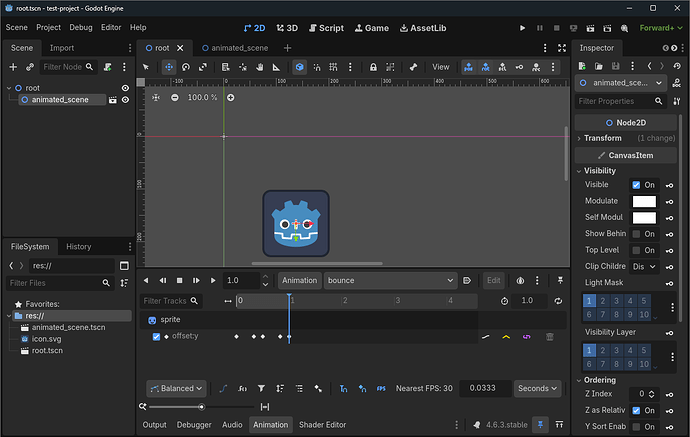Toggle FileSystem split mode icon
The image size is (690, 437).
[125, 266]
